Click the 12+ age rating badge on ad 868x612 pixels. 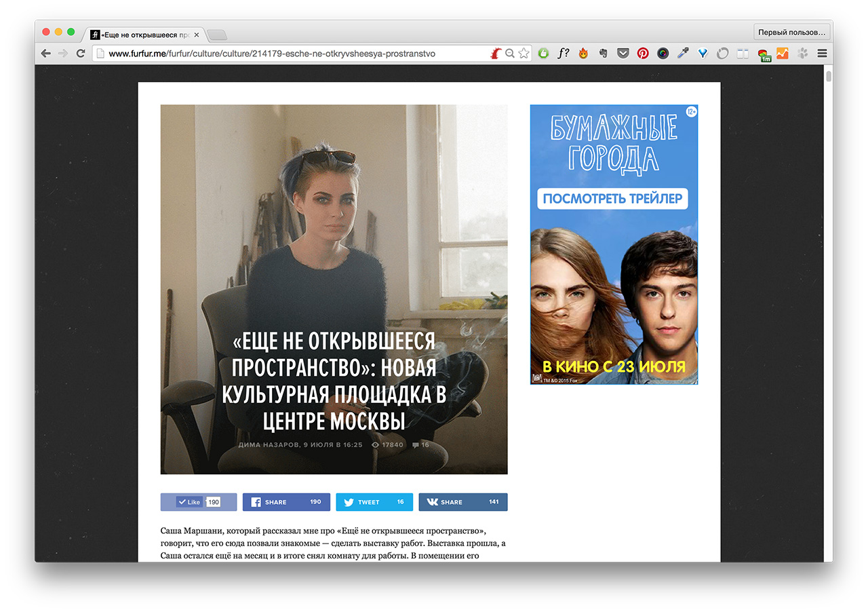pyautogui.click(x=691, y=111)
